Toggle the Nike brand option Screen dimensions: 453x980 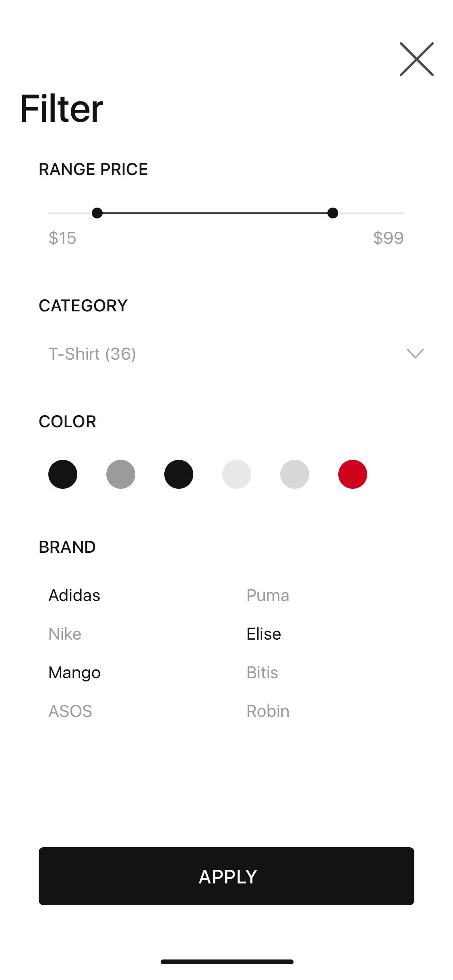pyautogui.click(x=65, y=634)
